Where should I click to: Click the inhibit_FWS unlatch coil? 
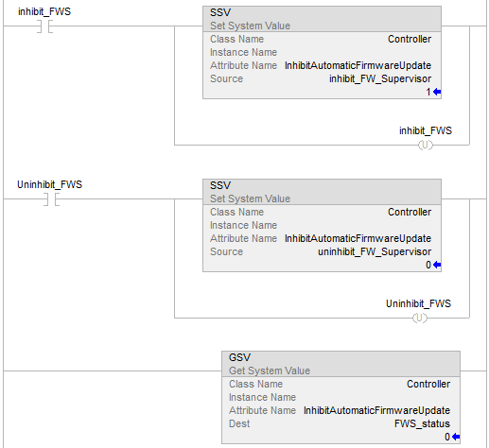426,145
